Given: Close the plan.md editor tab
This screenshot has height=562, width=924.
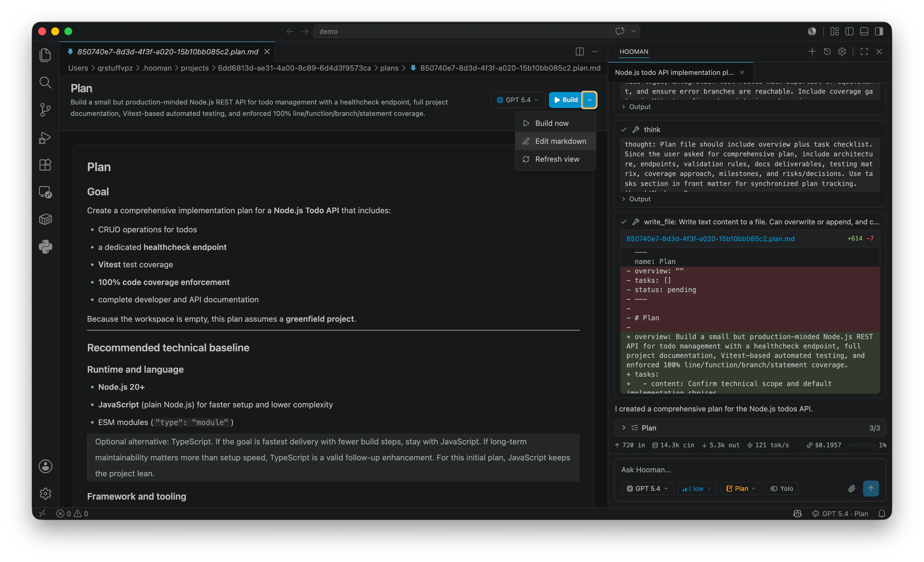Looking at the screenshot, I should pos(267,52).
